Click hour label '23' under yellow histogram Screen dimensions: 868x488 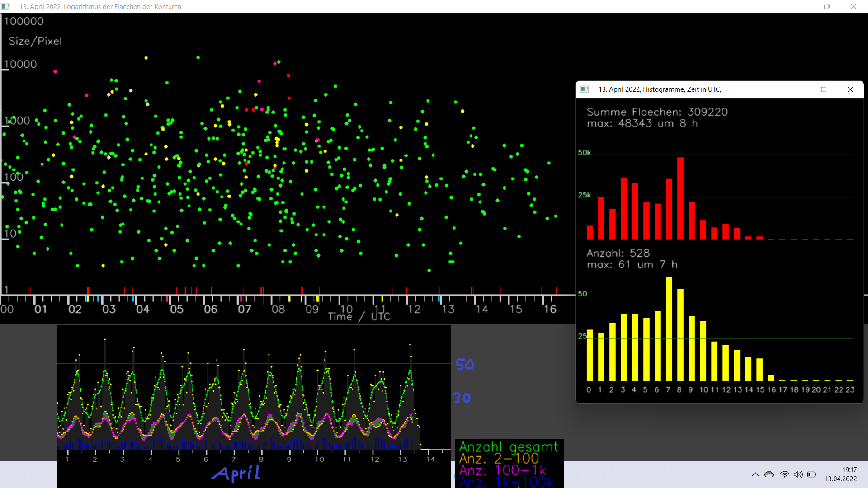850,389
